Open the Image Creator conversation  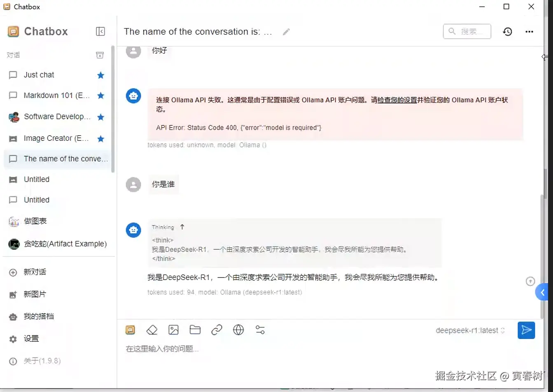pyautogui.click(x=58, y=138)
